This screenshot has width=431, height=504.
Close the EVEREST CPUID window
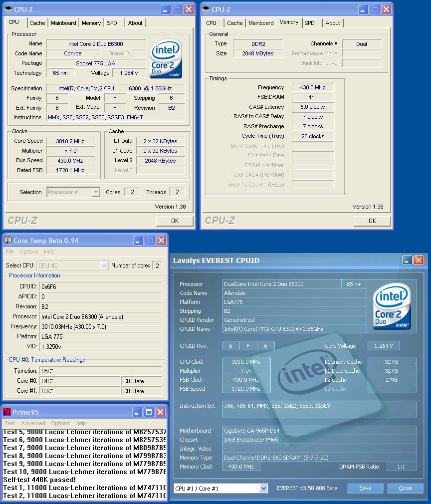(x=419, y=260)
